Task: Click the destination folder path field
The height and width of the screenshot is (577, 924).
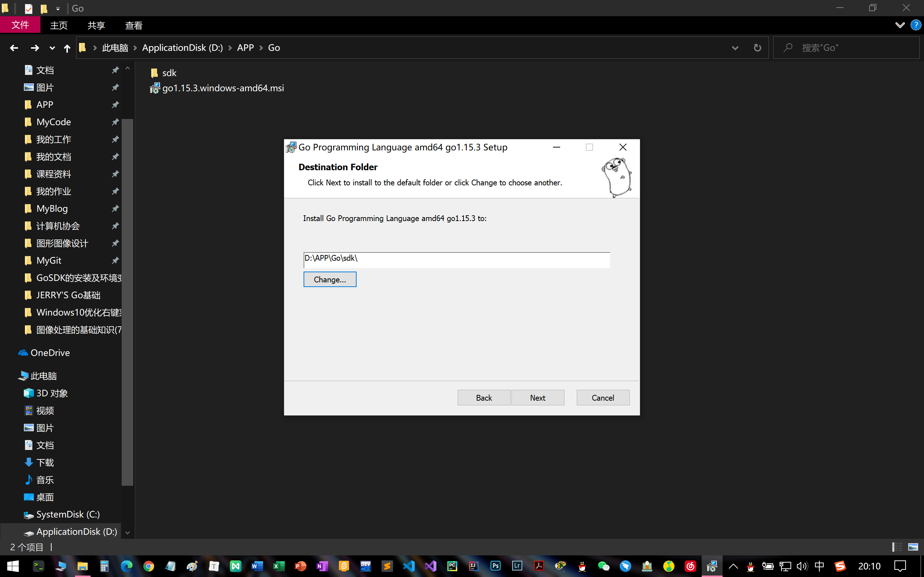Action: [x=456, y=260]
